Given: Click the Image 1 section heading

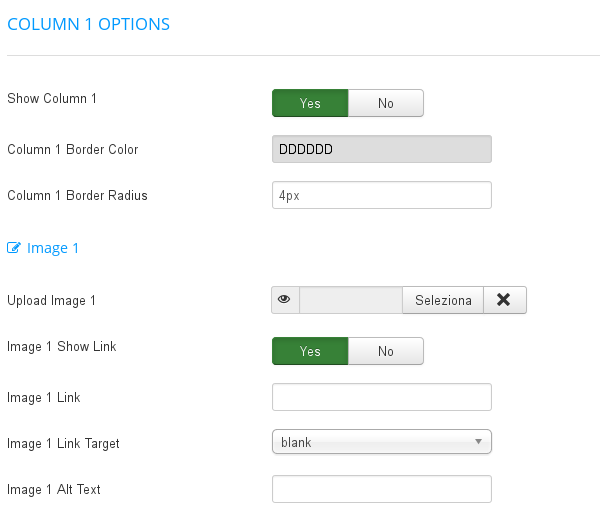Looking at the screenshot, I should pos(53,248).
